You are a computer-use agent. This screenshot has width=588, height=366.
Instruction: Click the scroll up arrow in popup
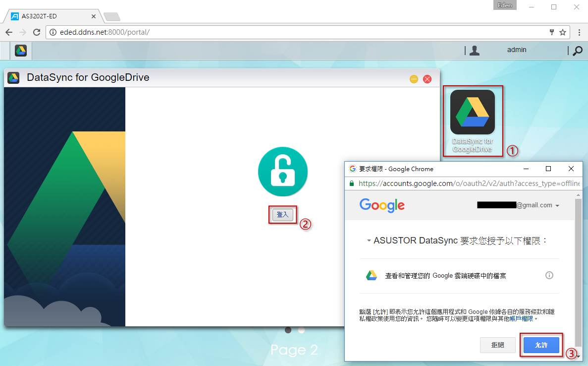(x=578, y=194)
